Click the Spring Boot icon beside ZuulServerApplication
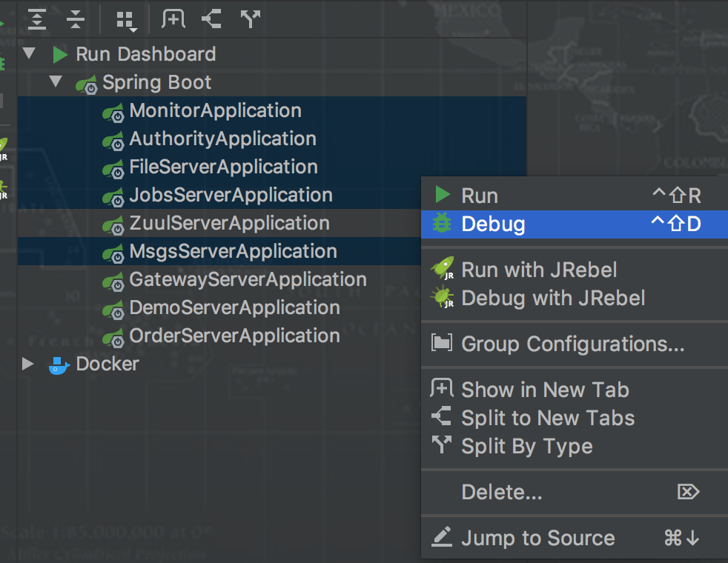Screen dimensions: 728x563 (x=113, y=225)
